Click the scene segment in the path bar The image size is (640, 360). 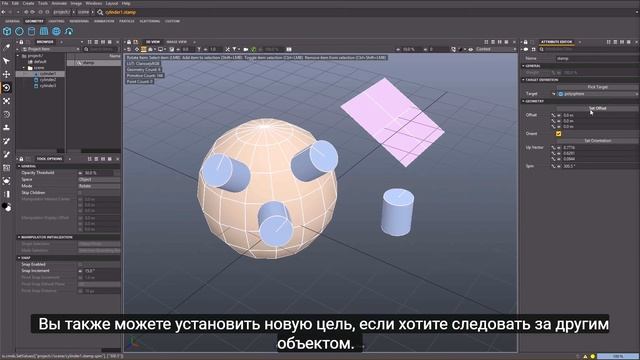pyautogui.click(x=83, y=12)
